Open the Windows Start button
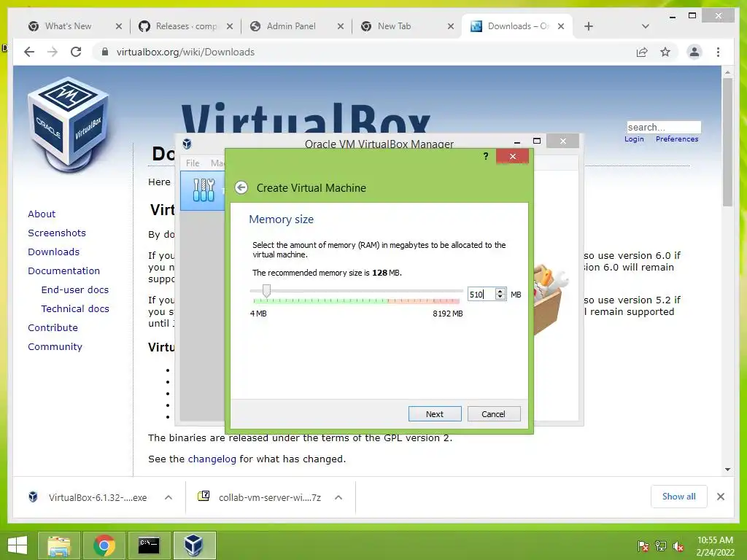 click(18, 545)
